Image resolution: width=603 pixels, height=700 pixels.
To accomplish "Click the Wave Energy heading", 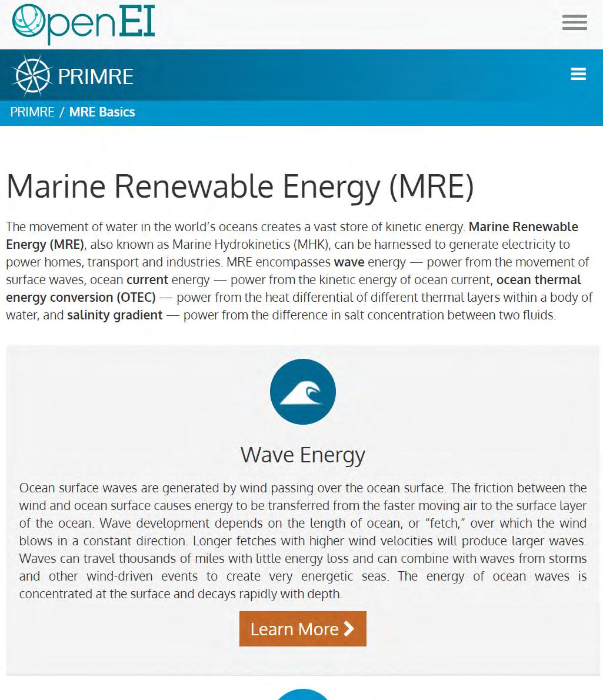I will pyautogui.click(x=302, y=455).
